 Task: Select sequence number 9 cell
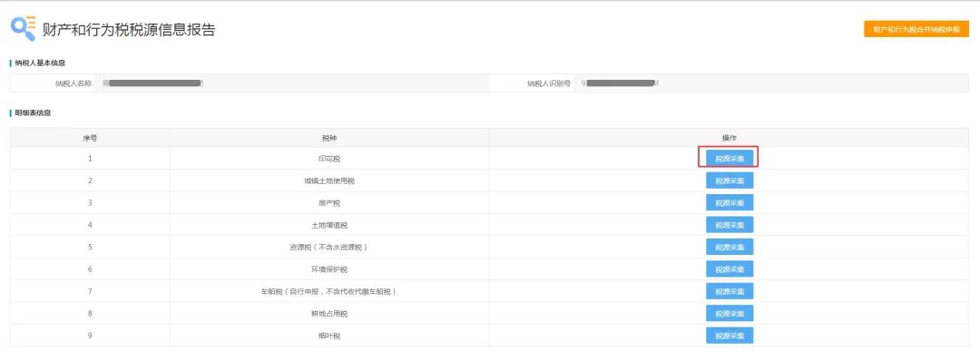(x=90, y=336)
